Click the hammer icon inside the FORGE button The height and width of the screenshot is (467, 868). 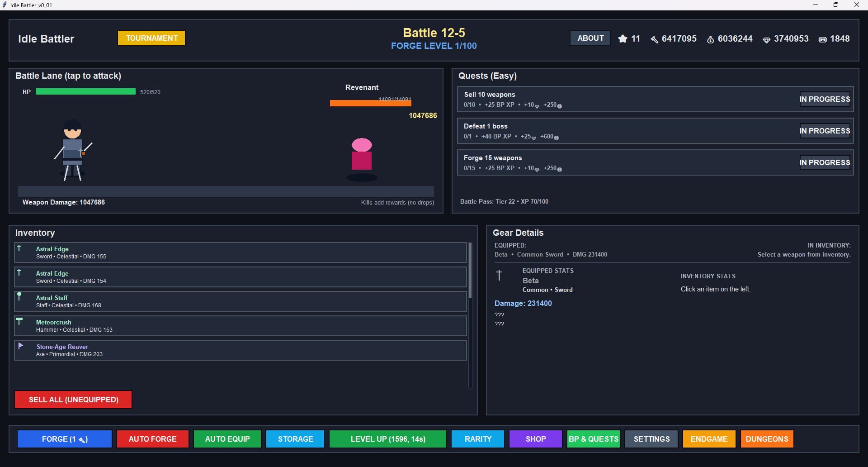pos(82,439)
